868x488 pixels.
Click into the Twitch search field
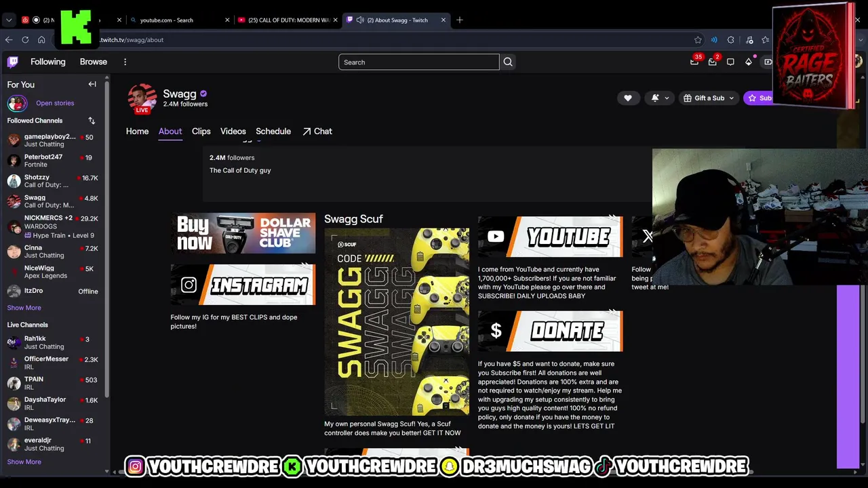419,62
